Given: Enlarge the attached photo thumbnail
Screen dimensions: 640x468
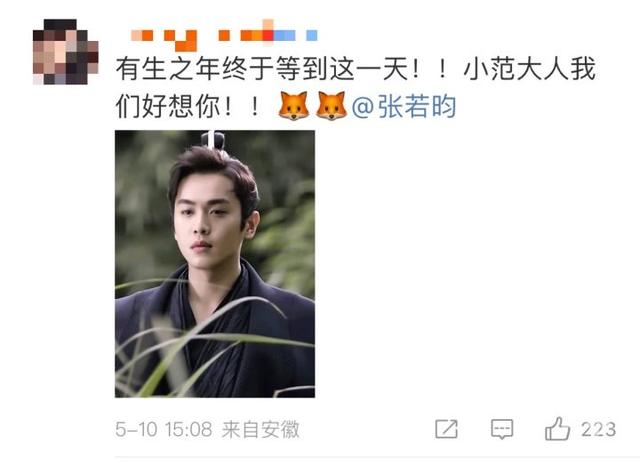Looking at the screenshot, I should [215, 264].
